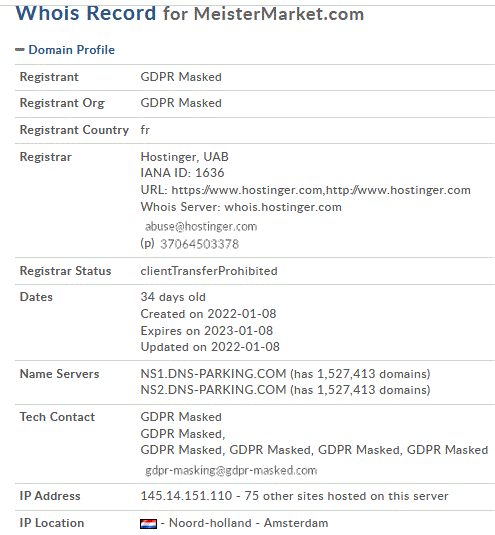This screenshot has width=495, height=535.
Task: Select the whois.hostinger.com server text
Action: pyautogui.click(x=283, y=207)
